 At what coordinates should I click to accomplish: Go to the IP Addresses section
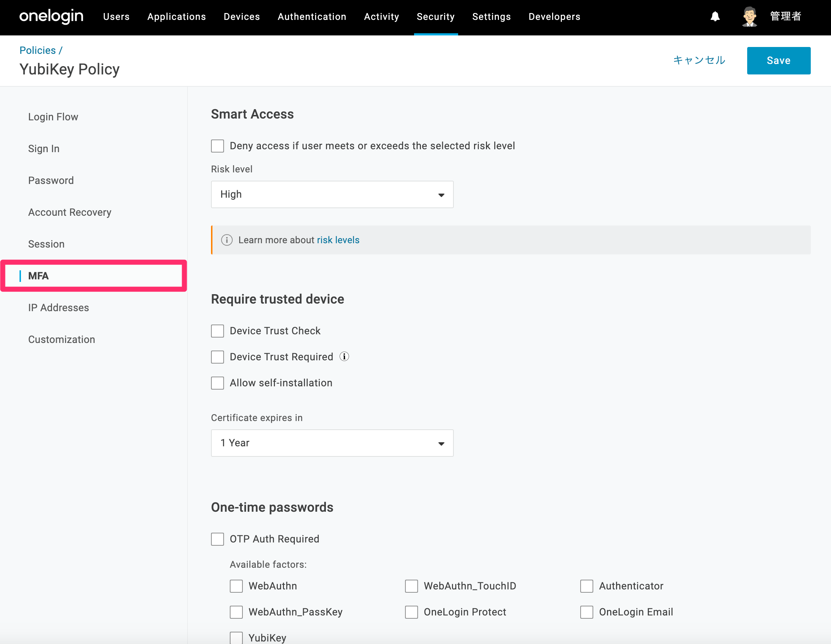[59, 308]
